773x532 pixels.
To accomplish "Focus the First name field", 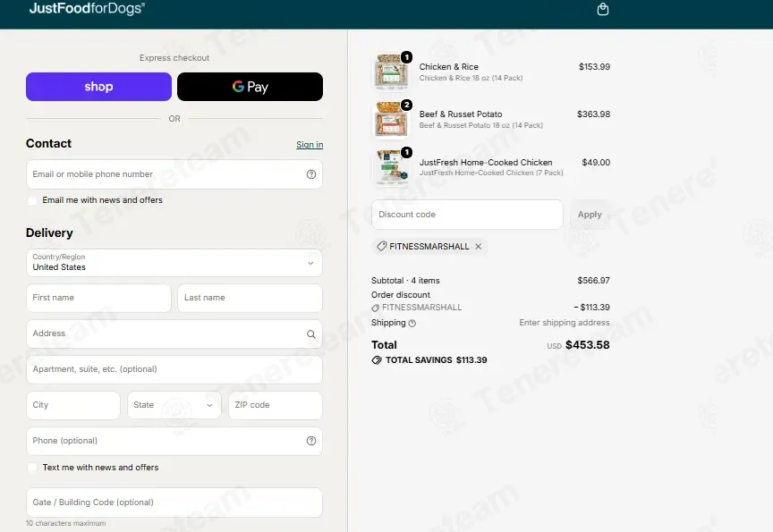I will (x=98, y=298).
